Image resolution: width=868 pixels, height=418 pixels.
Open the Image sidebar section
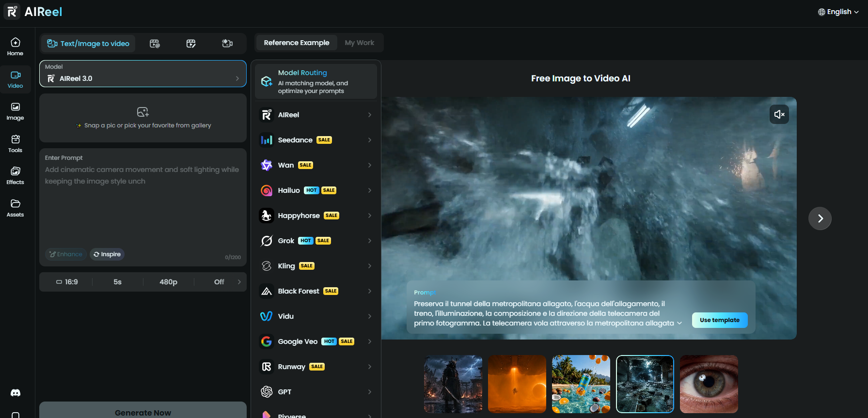point(15,111)
